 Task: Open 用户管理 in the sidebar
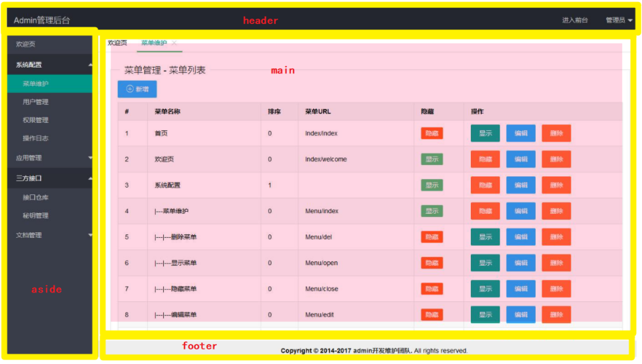[49, 102]
